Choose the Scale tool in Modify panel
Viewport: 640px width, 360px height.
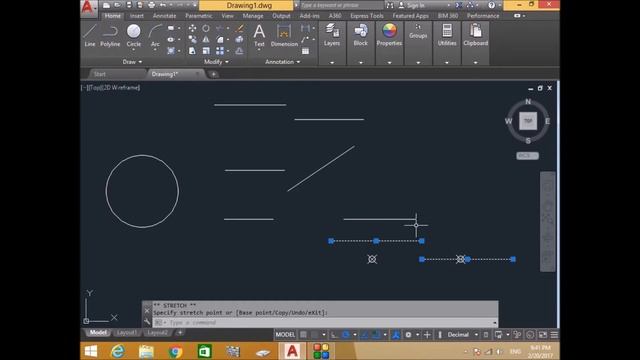(206, 51)
